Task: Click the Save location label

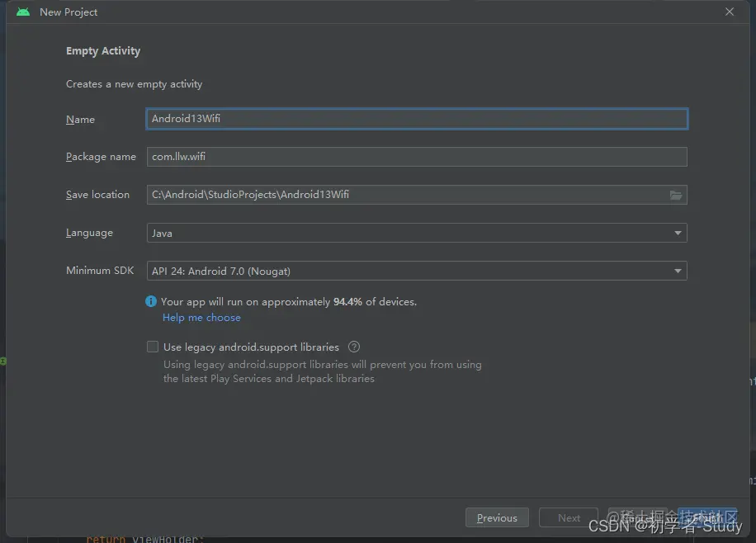Action: [x=98, y=195]
